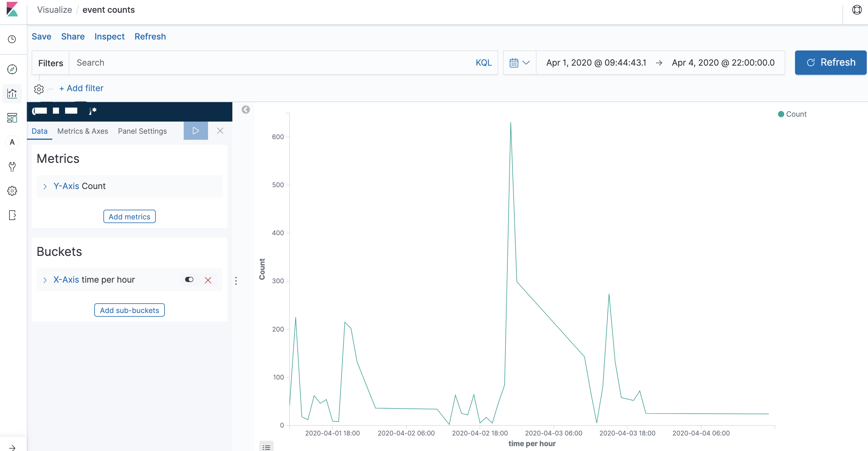This screenshot has height=451, width=868.
Task: Click the 'Count' legend label text
Action: tap(796, 114)
